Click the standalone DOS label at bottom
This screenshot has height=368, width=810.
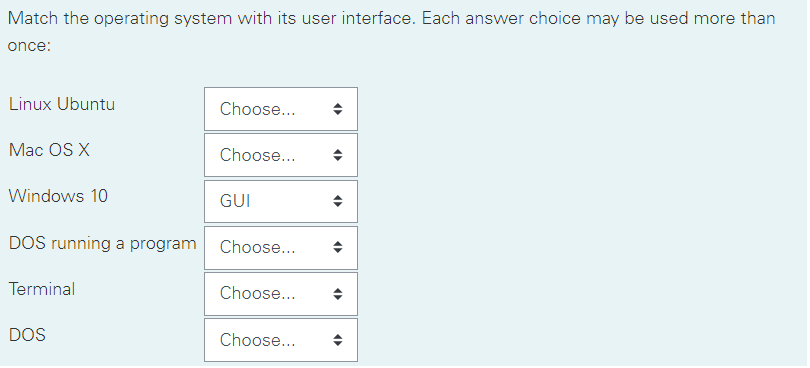tap(27, 335)
